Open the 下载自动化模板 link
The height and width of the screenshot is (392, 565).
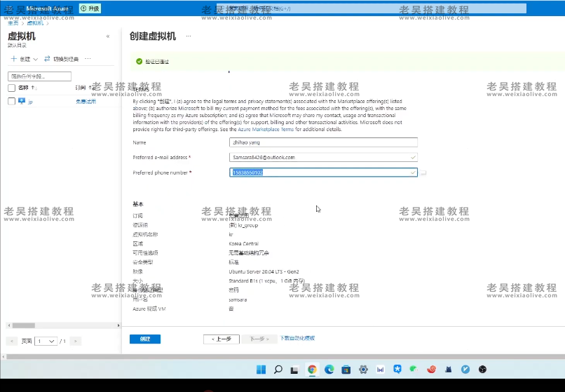[297, 338]
